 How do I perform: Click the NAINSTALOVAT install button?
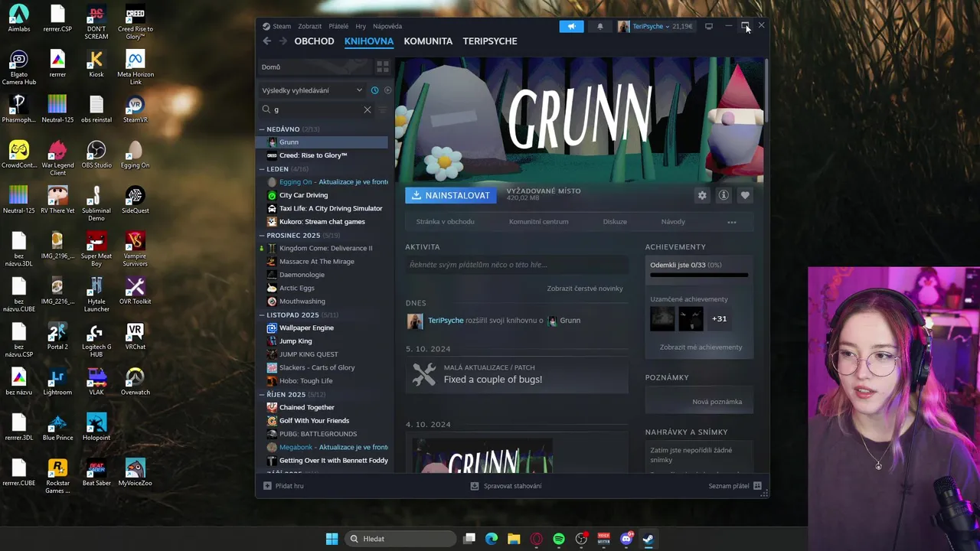click(x=451, y=195)
